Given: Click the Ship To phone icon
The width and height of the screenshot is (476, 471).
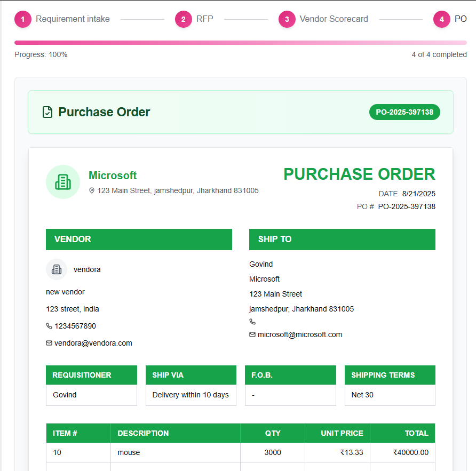Looking at the screenshot, I should pos(252,322).
